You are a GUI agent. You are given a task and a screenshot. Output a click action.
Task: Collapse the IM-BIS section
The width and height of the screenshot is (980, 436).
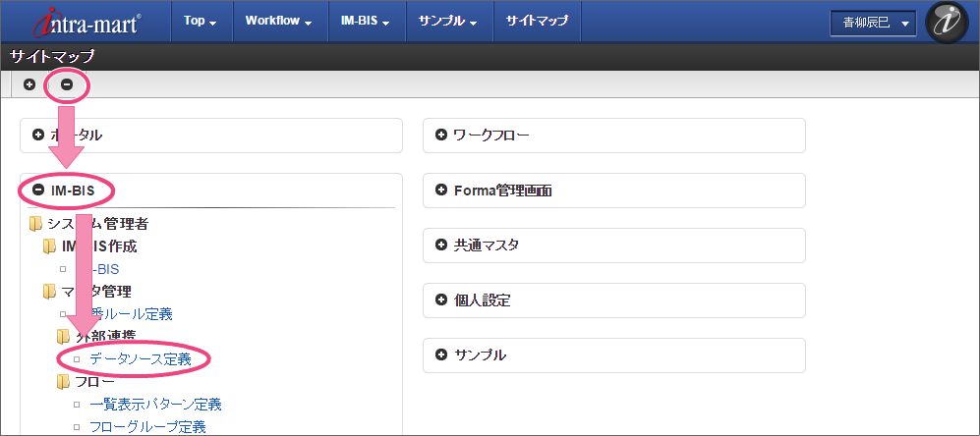tap(39, 191)
